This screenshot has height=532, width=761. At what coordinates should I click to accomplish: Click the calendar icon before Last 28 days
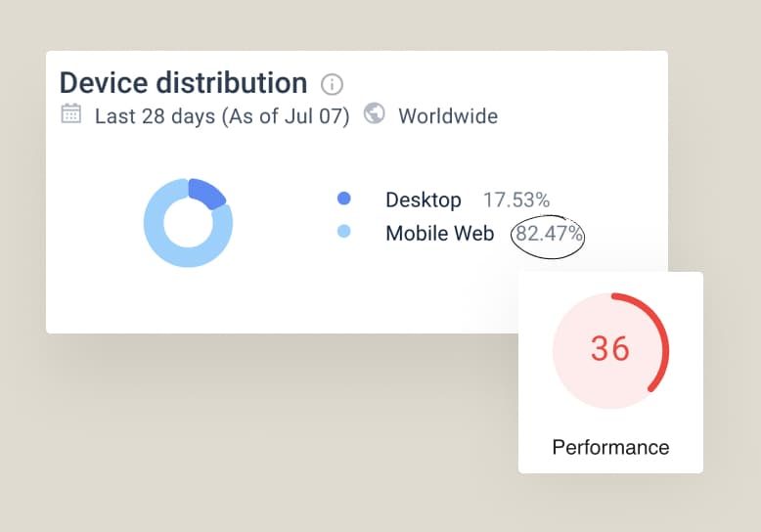click(x=71, y=114)
